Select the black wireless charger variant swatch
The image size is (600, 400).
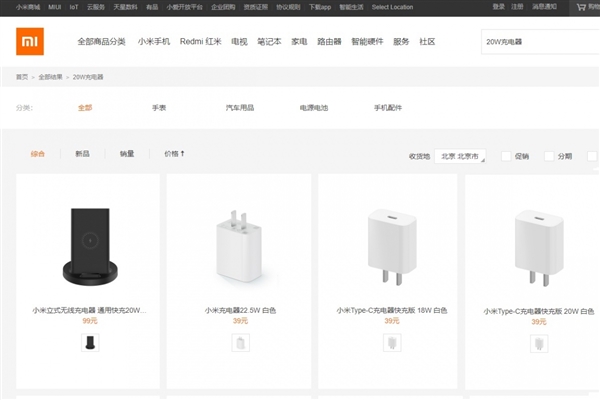coord(90,342)
